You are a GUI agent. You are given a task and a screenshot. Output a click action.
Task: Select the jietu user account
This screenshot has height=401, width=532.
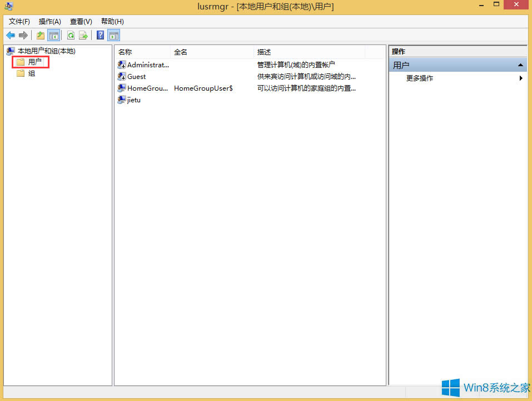pyautogui.click(x=132, y=100)
